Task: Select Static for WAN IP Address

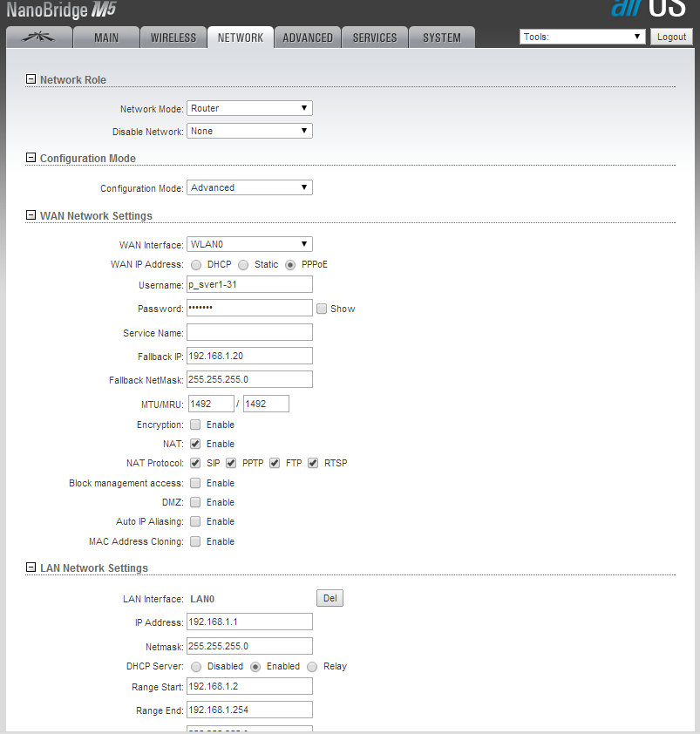Action: (243, 265)
